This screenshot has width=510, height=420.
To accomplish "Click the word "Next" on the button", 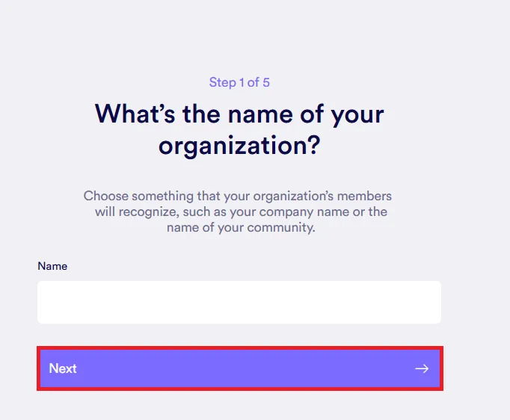I will point(64,368).
